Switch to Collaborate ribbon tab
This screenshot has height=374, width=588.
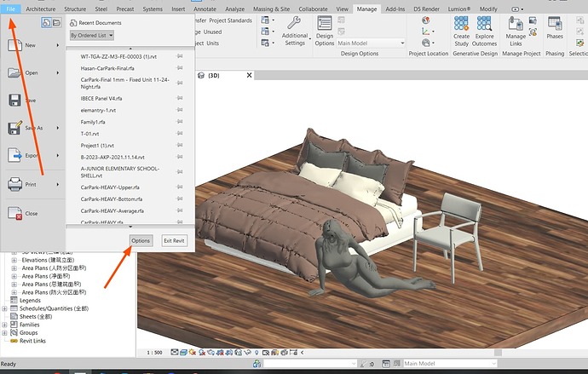pyautogui.click(x=313, y=9)
